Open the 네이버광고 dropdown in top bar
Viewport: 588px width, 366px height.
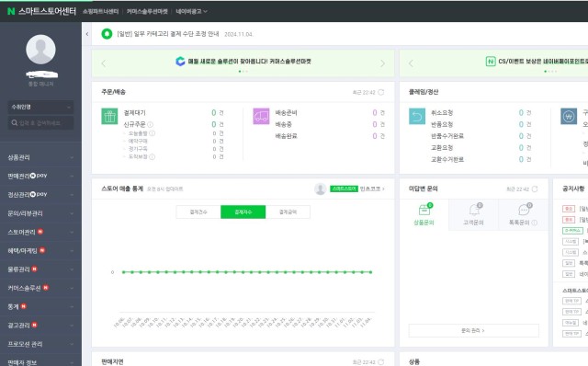click(x=191, y=12)
